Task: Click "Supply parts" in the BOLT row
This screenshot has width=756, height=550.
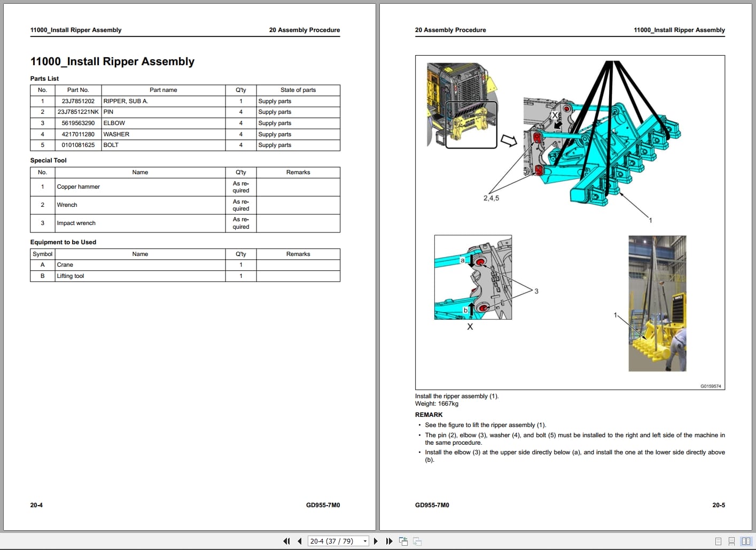Action: [x=275, y=145]
